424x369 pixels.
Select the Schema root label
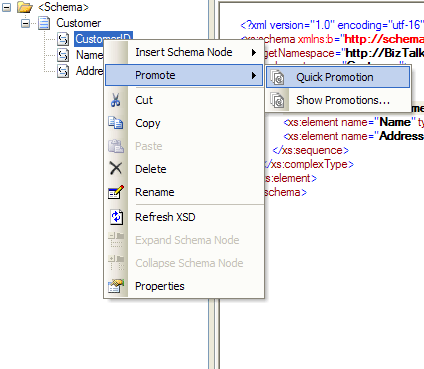(63, 7)
